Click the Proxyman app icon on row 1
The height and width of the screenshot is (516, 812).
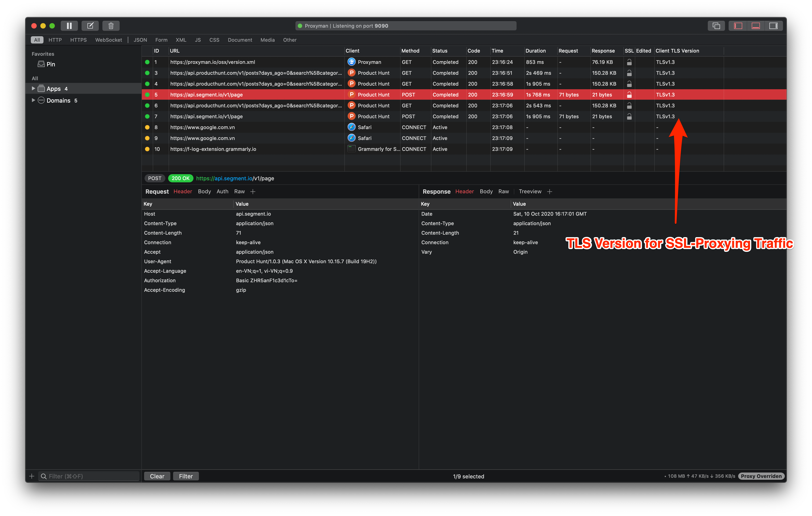click(351, 62)
